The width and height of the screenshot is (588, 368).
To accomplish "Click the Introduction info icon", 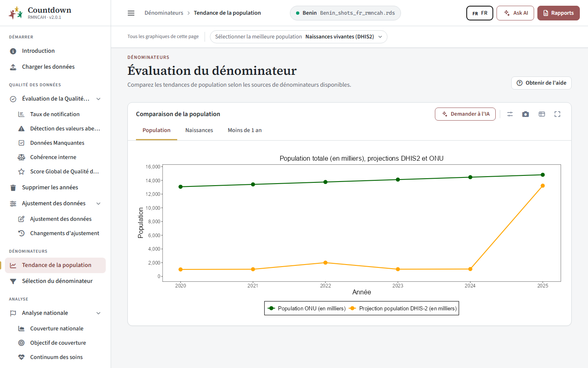I will (x=13, y=51).
